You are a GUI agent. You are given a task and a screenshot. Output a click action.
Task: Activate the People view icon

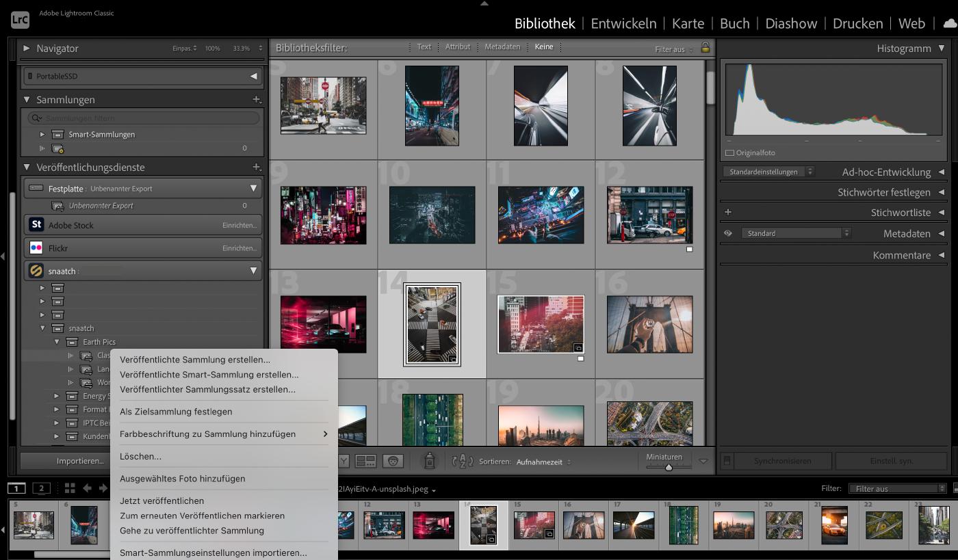coord(392,461)
